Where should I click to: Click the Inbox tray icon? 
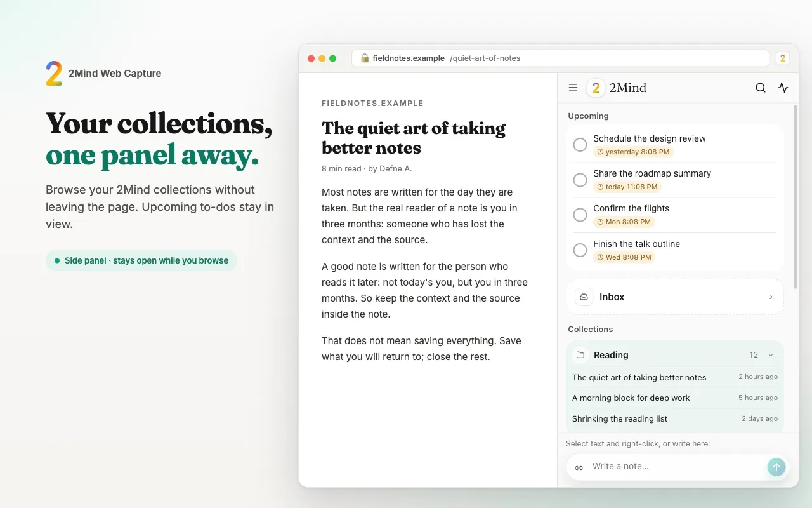(x=584, y=297)
